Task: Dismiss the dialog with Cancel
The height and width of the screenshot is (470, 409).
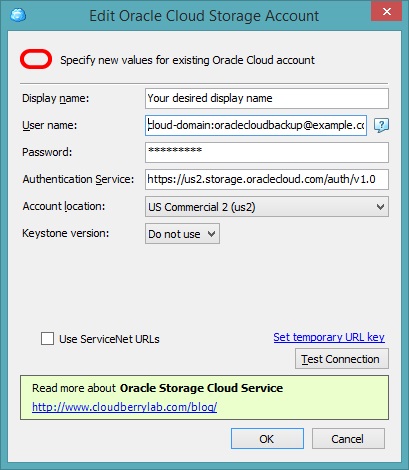Action: pos(348,439)
